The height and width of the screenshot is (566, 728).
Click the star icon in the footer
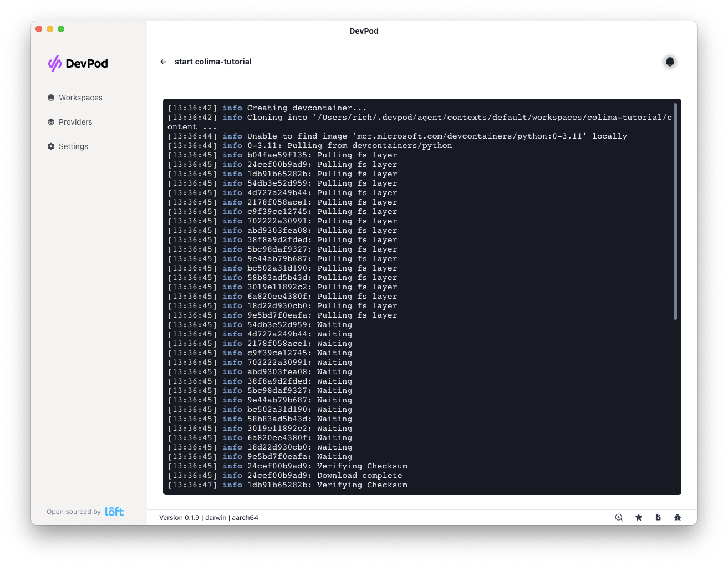[639, 517]
